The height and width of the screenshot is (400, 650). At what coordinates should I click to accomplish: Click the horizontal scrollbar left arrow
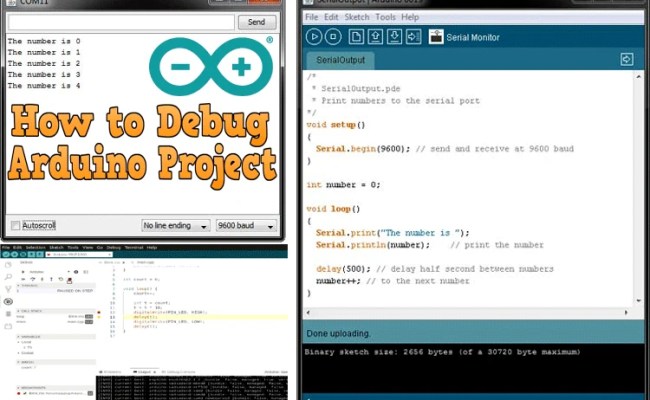click(x=308, y=313)
